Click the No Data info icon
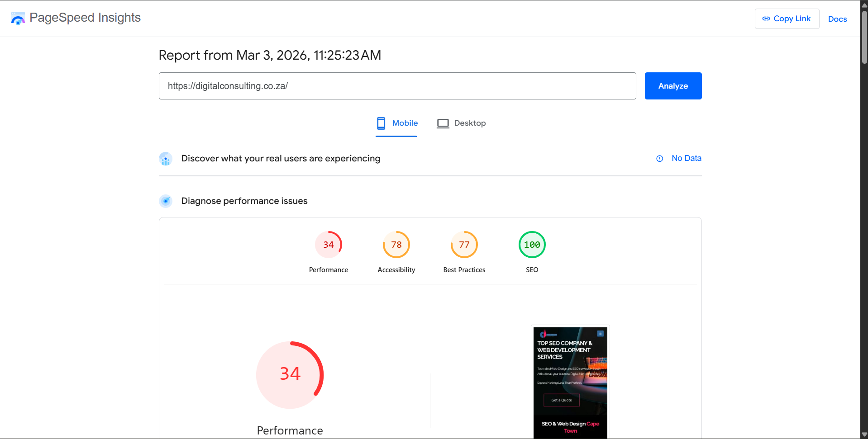 (660, 159)
